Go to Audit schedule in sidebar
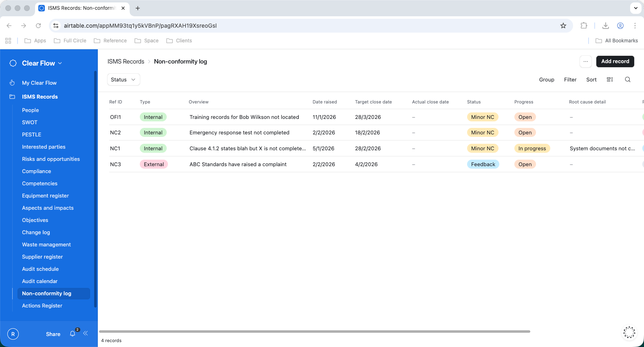This screenshot has width=644, height=347. pyautogui.click(x=40, y=269)
